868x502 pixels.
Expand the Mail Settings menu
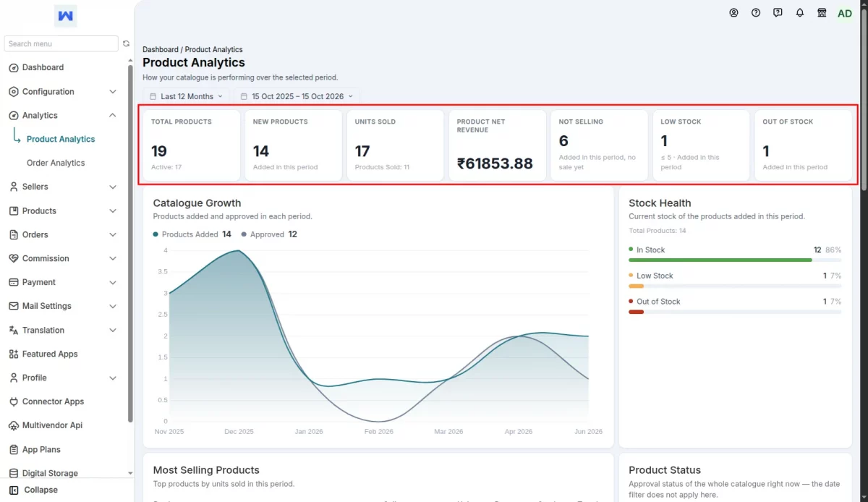[x=62, y=307]
